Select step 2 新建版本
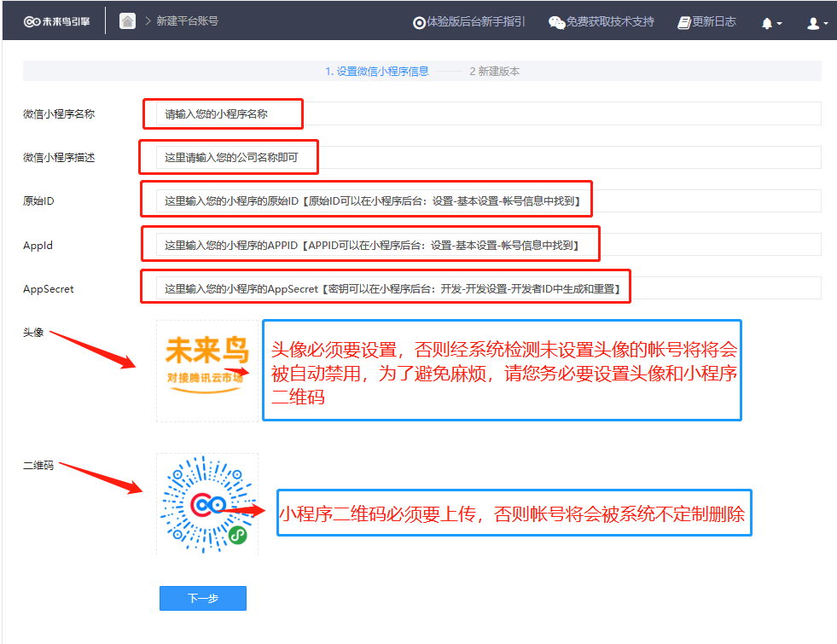837x644 pixels. click(x=494, y=71)
